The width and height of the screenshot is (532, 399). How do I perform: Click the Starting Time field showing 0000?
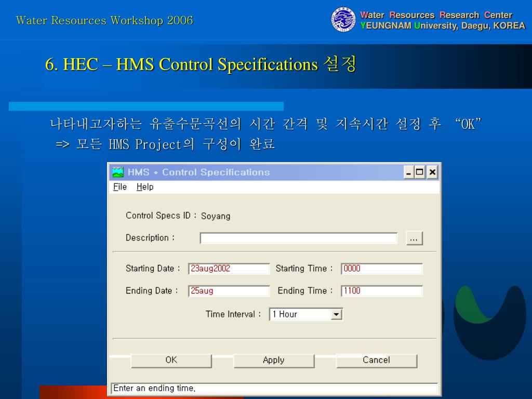[x=382, y=269]
